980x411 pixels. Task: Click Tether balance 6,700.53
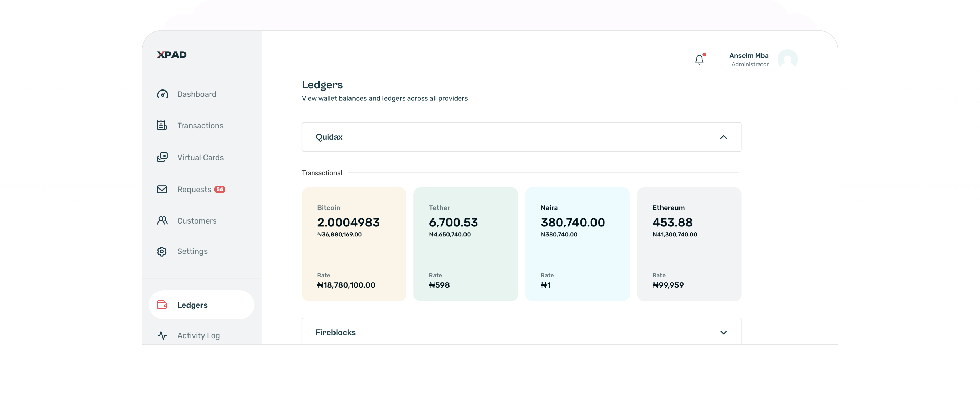pyautogui.click(x=454, y=222)
